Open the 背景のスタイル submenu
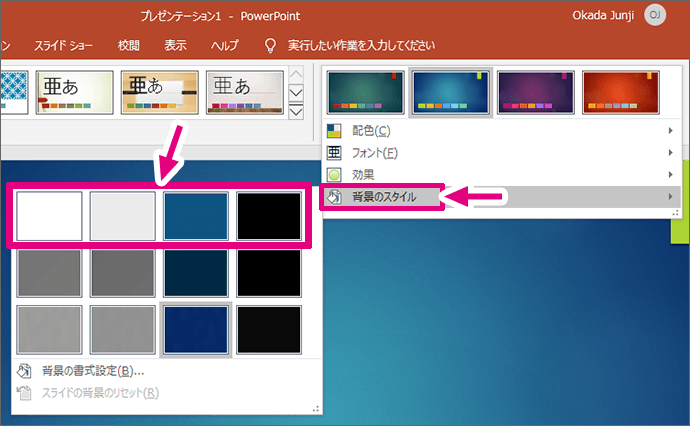690x426 pixels. click(502, 197)
